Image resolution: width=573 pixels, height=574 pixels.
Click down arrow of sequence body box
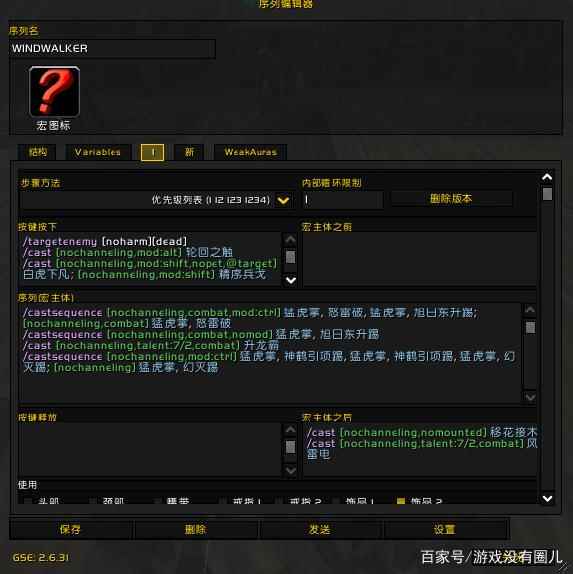530,397
